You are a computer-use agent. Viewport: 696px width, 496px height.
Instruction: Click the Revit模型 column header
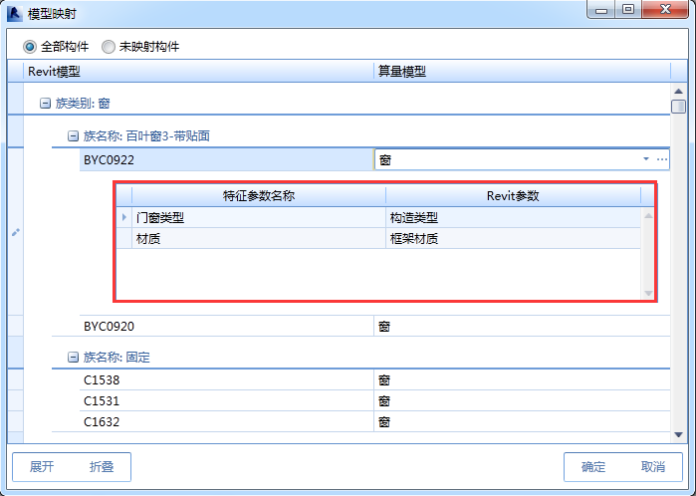coord(198,71)
